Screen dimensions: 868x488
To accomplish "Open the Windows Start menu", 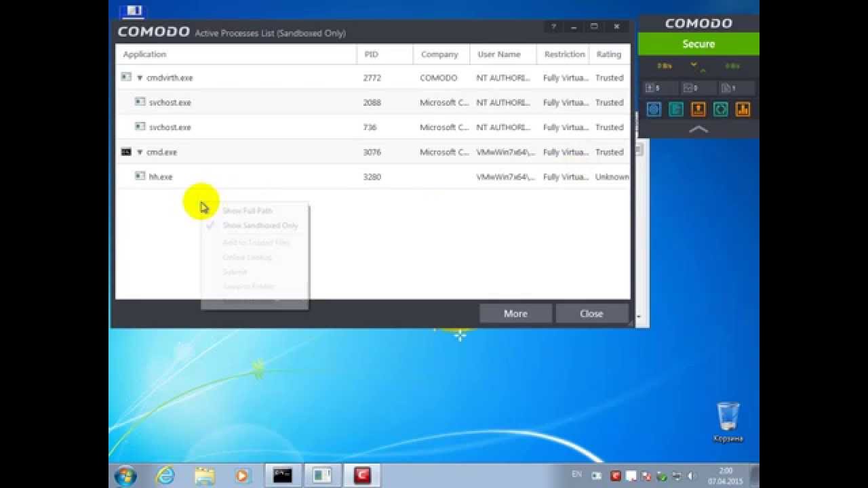I will click(126, 476).
